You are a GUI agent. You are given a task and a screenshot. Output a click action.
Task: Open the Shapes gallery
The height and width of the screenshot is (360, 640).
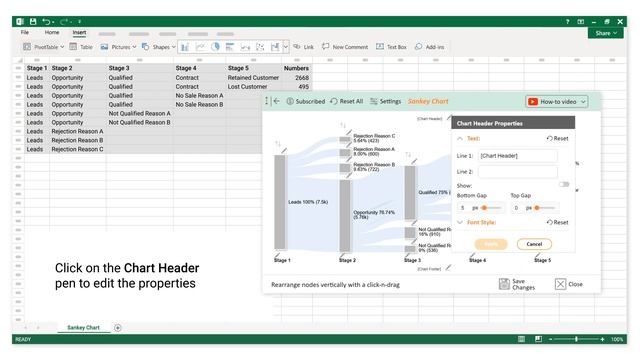click(158, 47)
